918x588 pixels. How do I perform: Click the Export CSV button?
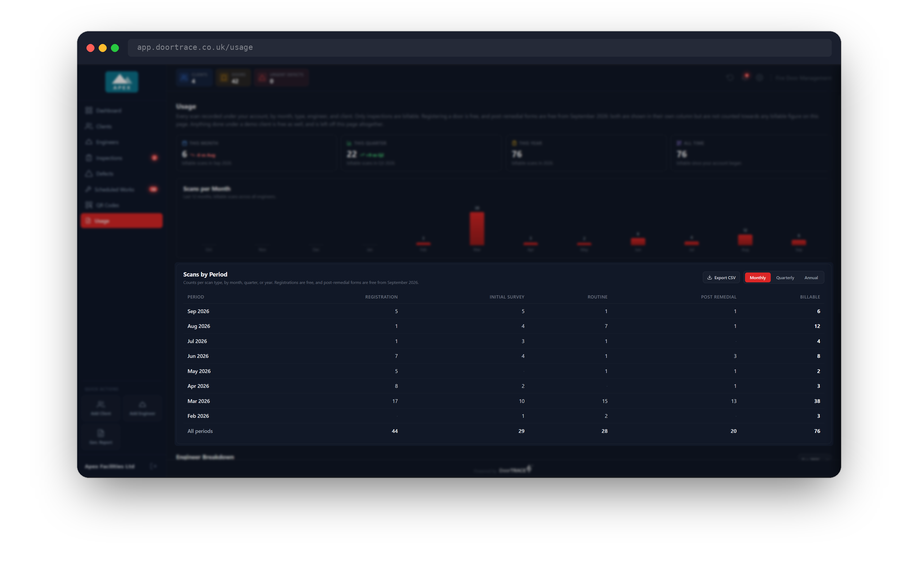click(721, 278)
